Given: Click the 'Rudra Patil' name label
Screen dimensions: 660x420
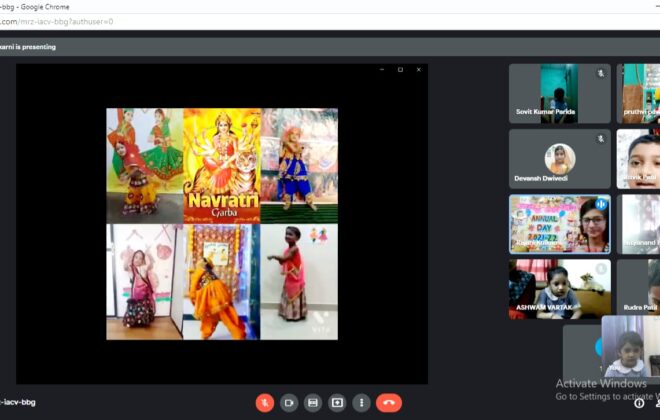Looking at the screenshot, I should pos(640,308).
